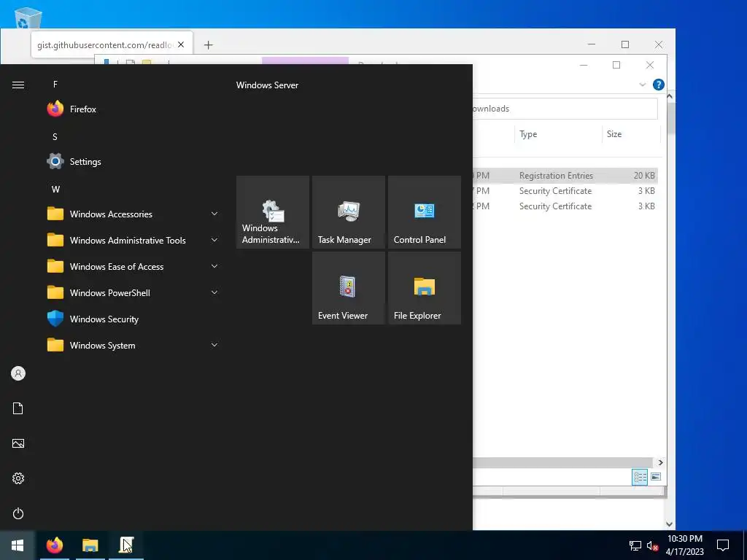Open the user account icon in Start
Screen dimensions: 747x560
point(18,373)
